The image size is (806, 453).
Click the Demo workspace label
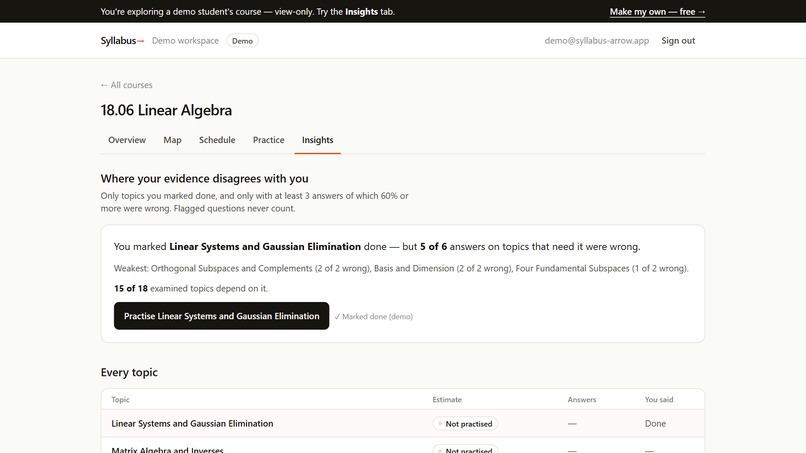(x=185, y=41)
